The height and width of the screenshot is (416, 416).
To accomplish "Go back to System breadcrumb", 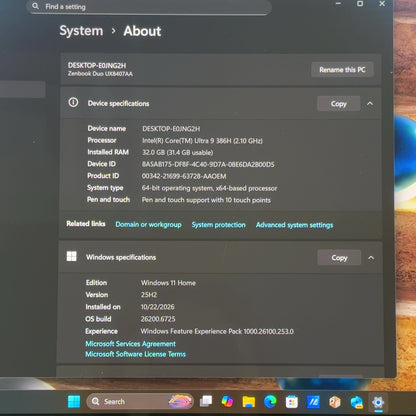I will point(81,31).
